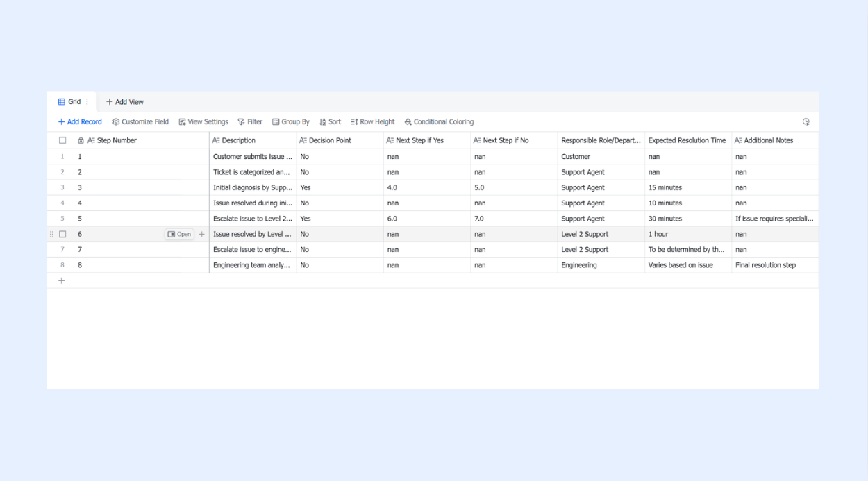Click the Add Record button

click(x=80, y=121)
